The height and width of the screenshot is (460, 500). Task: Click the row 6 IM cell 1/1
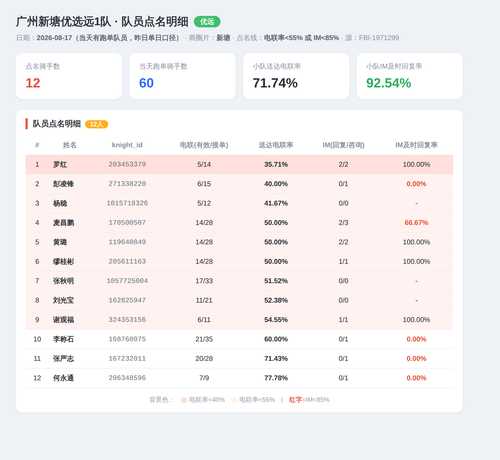pos(343,262)
